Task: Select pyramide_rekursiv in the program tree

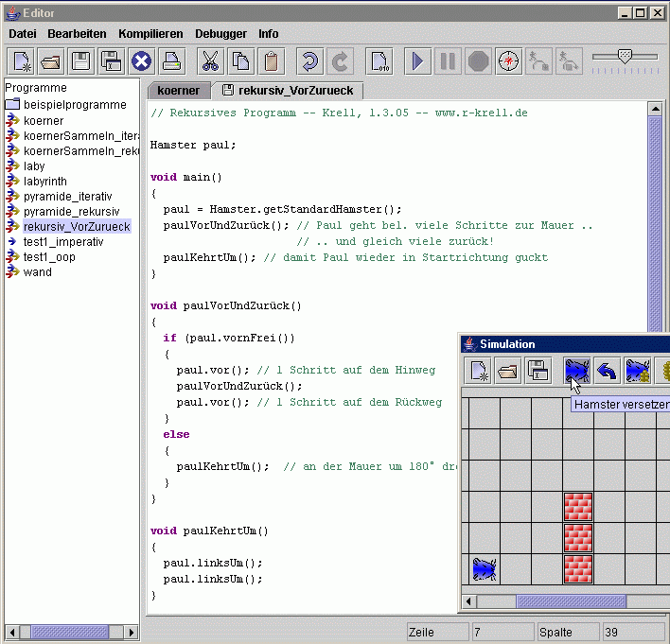Action: [x=70, y=211]
